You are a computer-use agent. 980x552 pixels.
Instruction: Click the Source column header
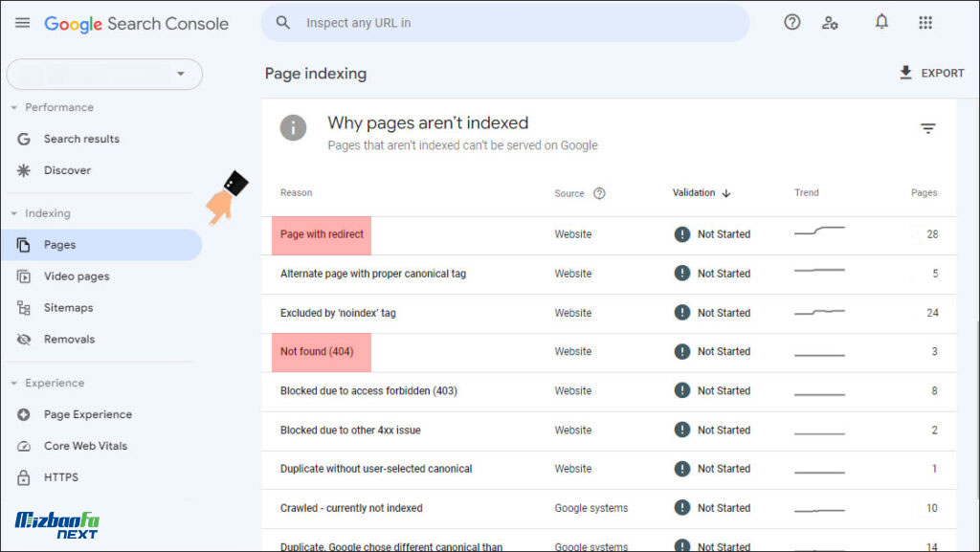coord(569,193)
